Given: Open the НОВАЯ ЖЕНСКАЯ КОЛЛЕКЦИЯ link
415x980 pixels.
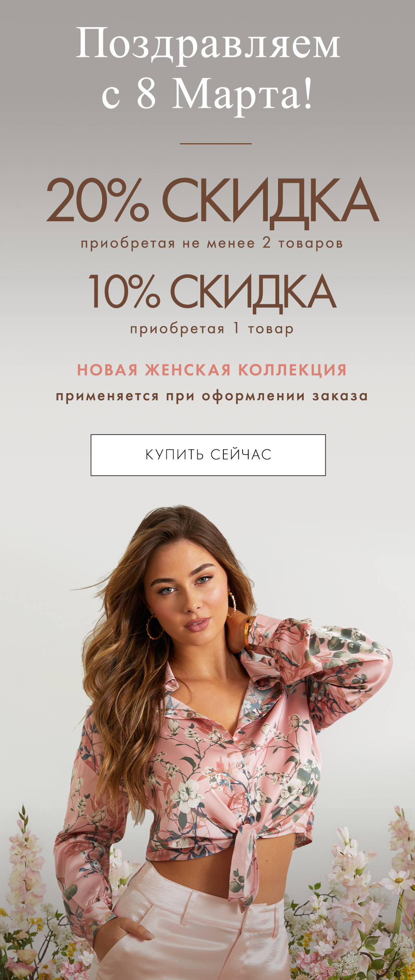Looking at the screenshot, I should (212, 370).
